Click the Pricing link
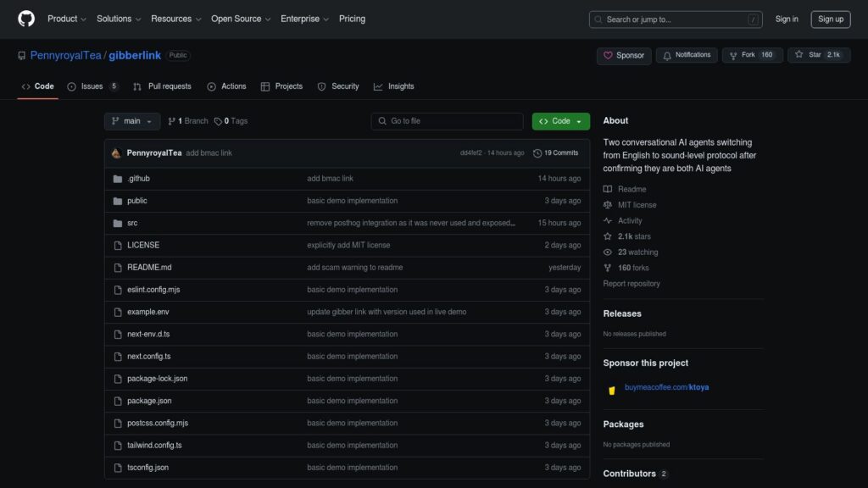Image resolution: width=868 pixels, height=488 pixels. click(x=352, y=19)
